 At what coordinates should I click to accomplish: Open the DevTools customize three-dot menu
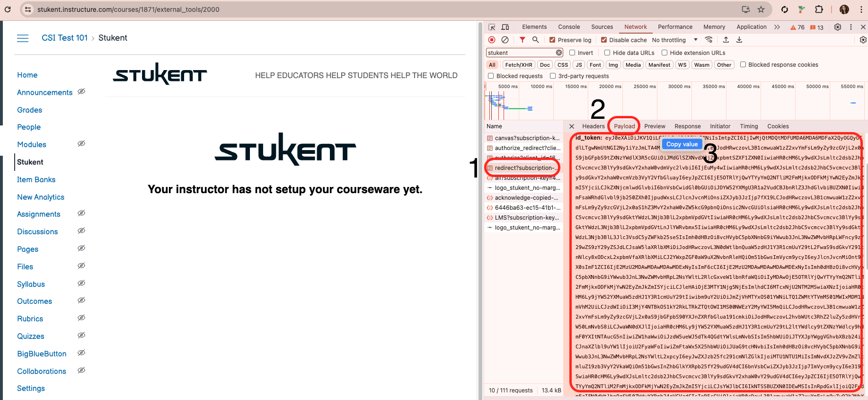click(x=851, y=27)
